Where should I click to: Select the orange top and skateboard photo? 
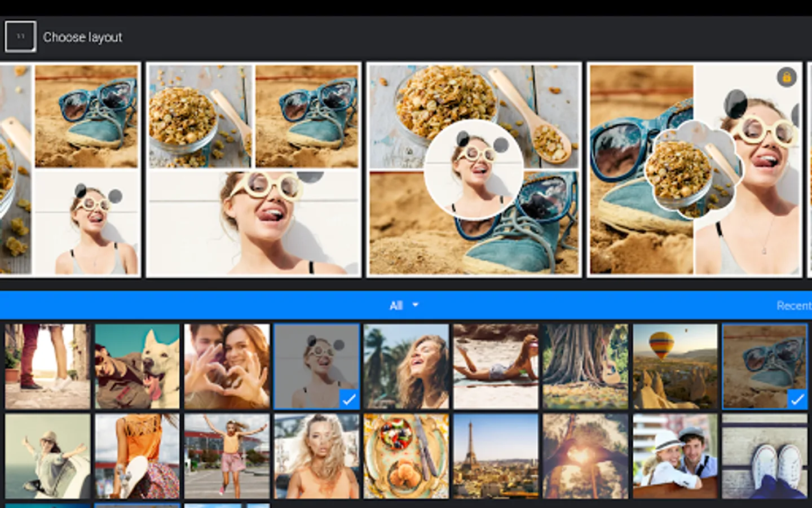pos(137,456)
